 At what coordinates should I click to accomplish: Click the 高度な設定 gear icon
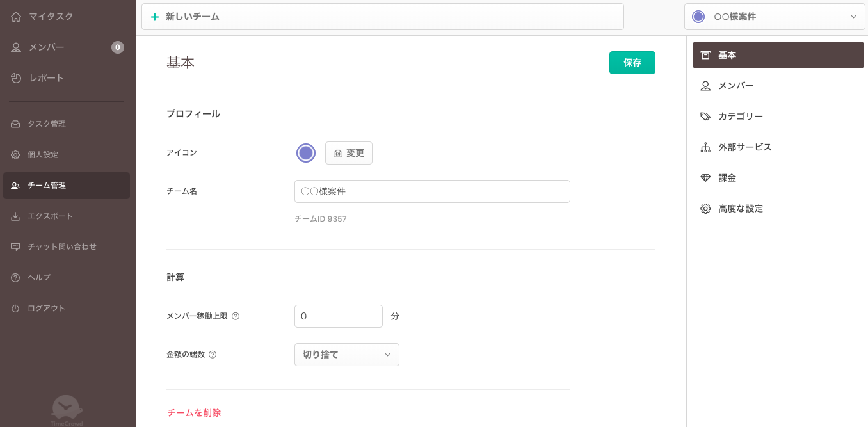705,209
